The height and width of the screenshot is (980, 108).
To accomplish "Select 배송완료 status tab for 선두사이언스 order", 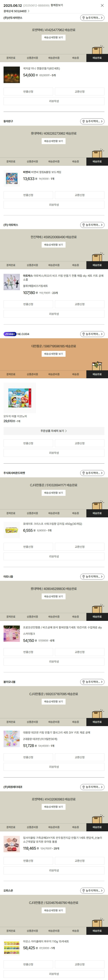I will [x=97, y=58].
